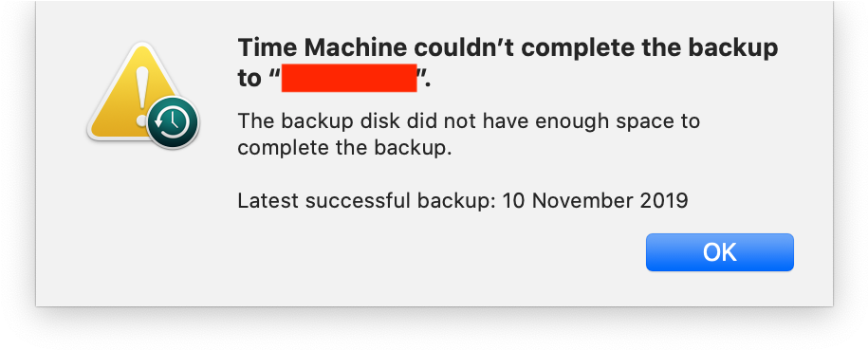Click the yellow warning triangle icon
Viewport: 868px width, 350px height.
coord(137,93)
